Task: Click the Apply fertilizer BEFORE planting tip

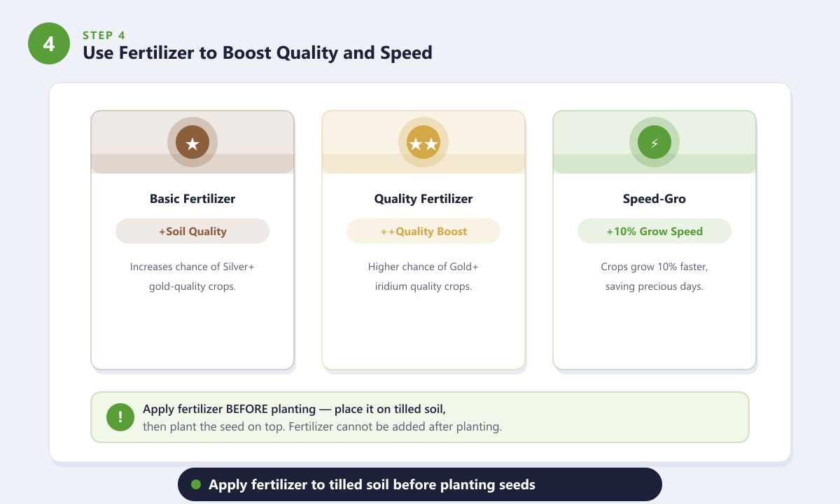Action: (322, 417)
